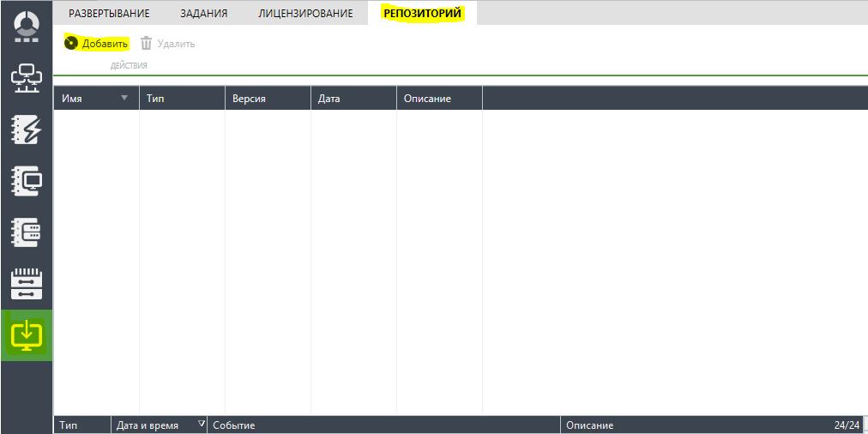This screenshot has width=868, height=434.
Task: Open the notebook with server sidebar icon
Action: point(27,232)
